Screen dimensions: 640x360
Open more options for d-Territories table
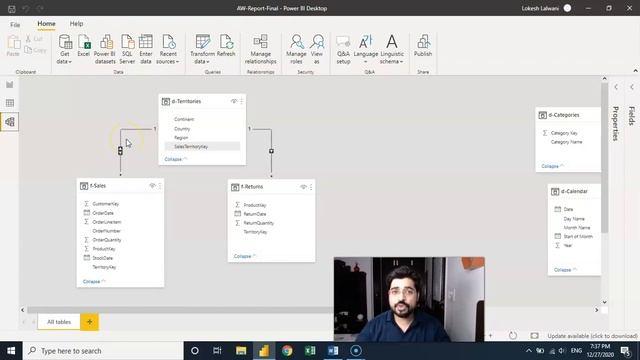pos(242,101)
